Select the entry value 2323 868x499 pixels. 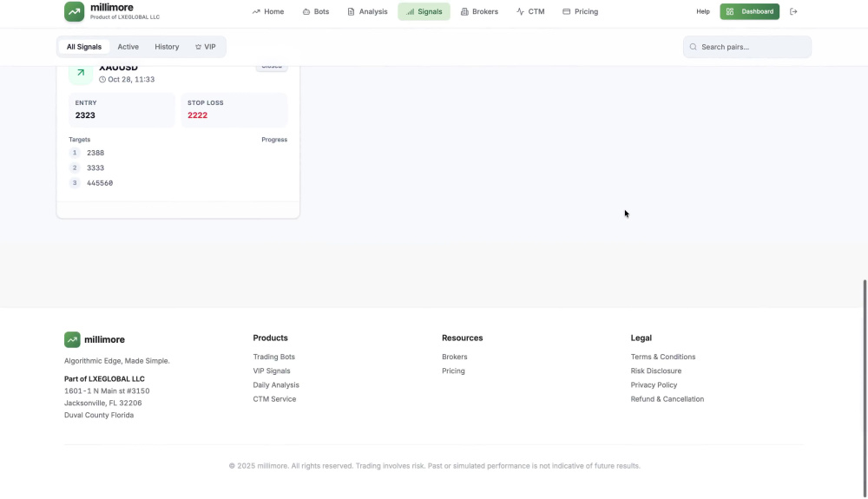pos(85,115)
